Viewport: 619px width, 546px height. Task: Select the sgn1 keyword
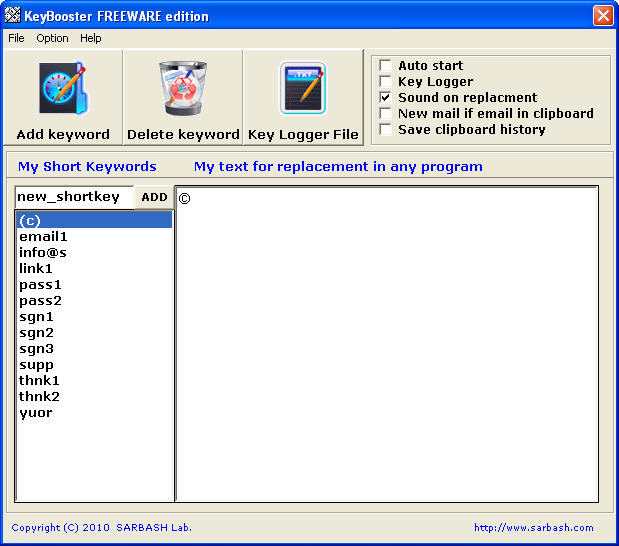tap(95, 316)
